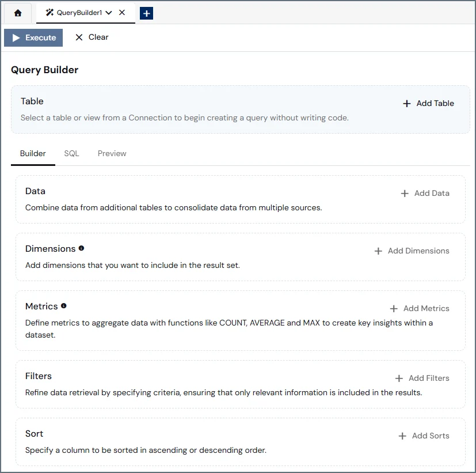This screenshot has width=476, height=473.
Task: Switch to the Builder tab
Action: click(33, 153)
